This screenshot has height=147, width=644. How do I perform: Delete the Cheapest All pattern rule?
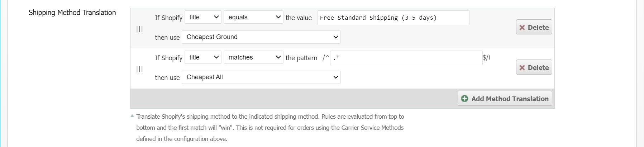click(x=534, y=67)
